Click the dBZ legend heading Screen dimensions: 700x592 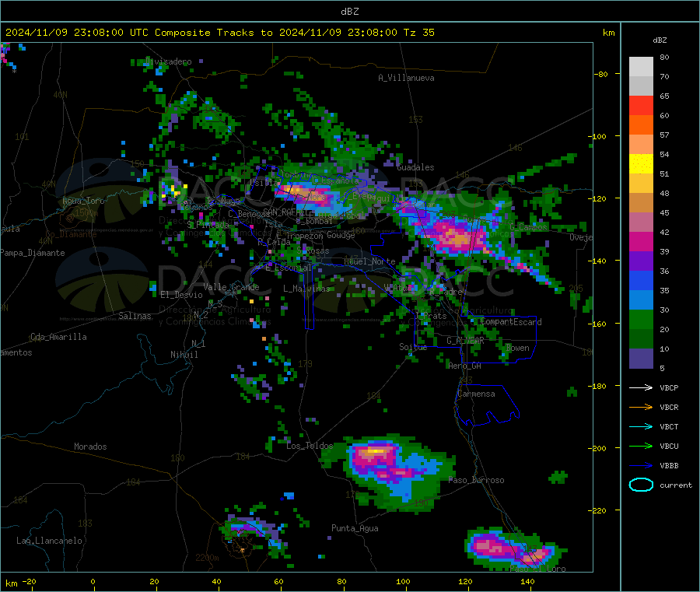(x=660, y=40)
